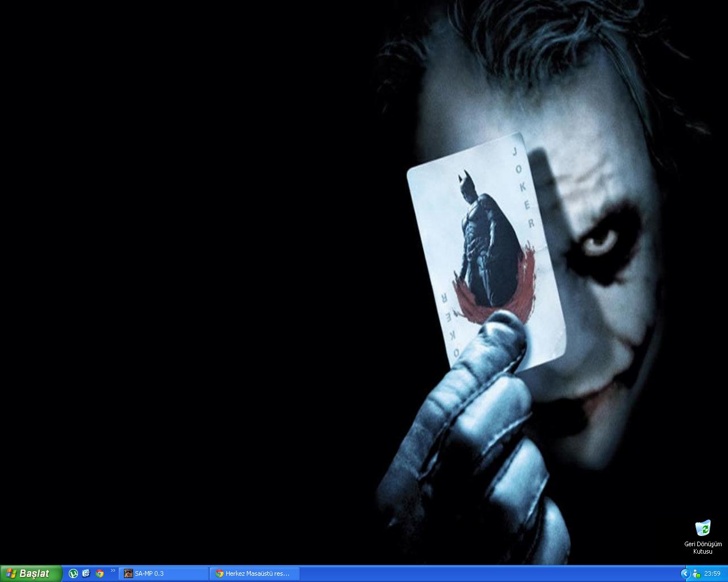Click the SA-MP game icon in the taskbar
The height and width of the screenshot is (582, 728).
129,573
